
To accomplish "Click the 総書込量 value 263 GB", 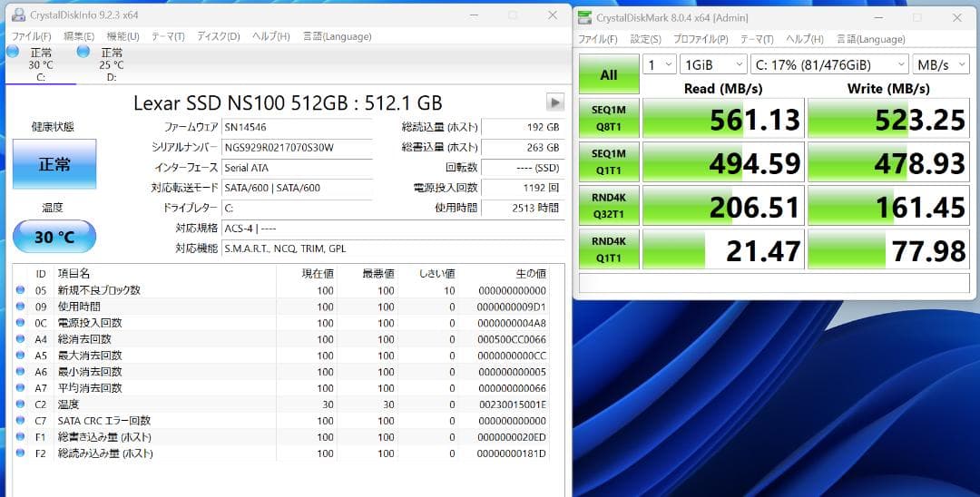I will [523, 147].
